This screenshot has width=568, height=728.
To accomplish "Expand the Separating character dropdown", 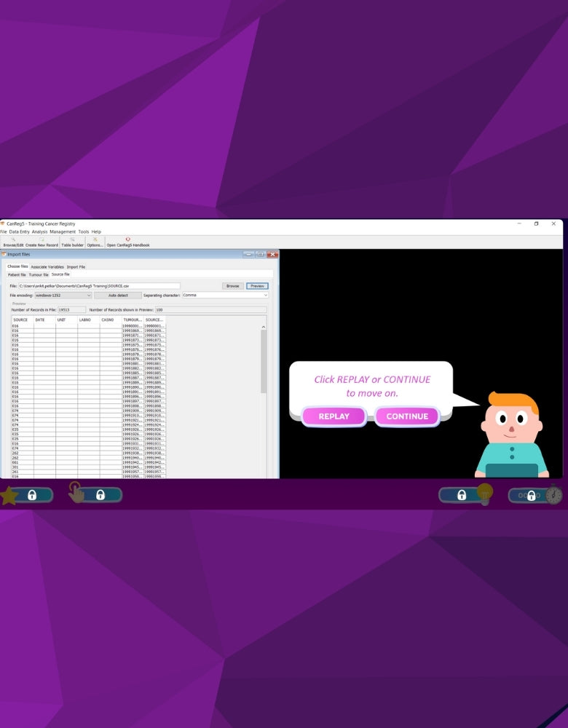I will coord(225,296).
